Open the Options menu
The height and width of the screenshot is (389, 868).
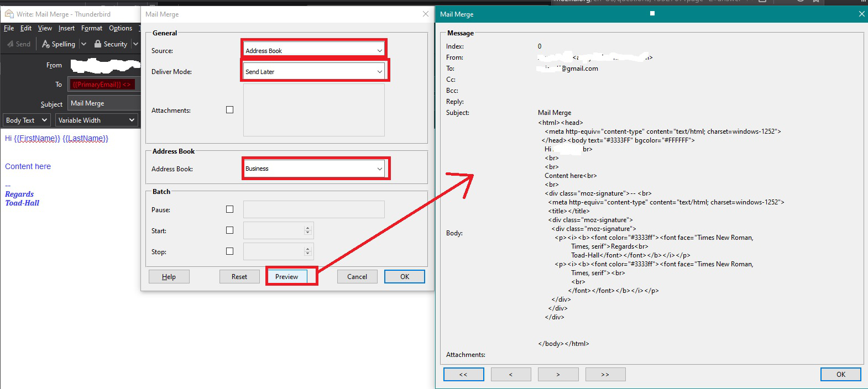tap(121, 28)
